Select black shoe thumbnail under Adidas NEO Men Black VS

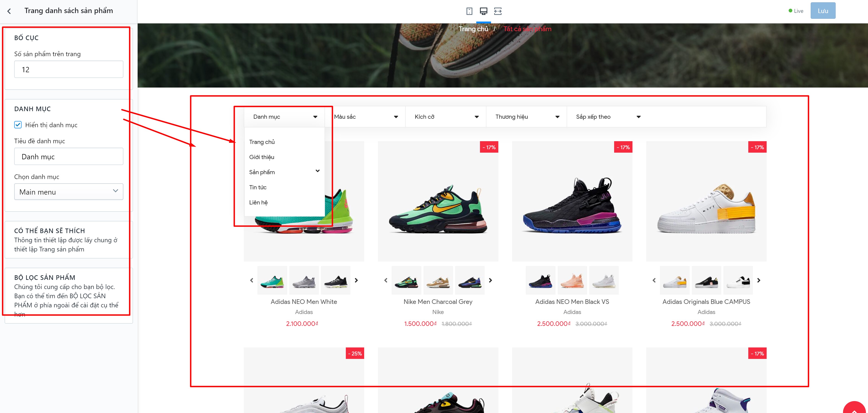pyautogui.click(x=540, y=280)
